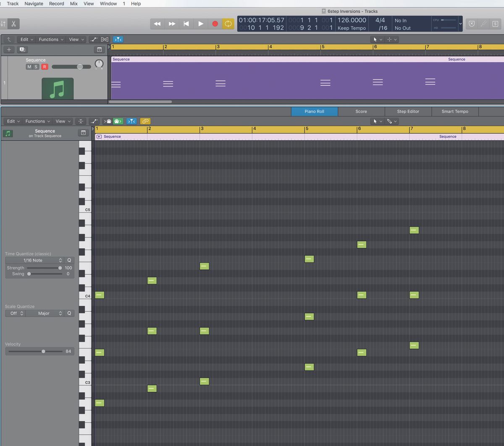Select the Collapse Mode icon in Piano Roll
Screen dimensions: 504x446
pyautogui.click(x=81, y=121)
